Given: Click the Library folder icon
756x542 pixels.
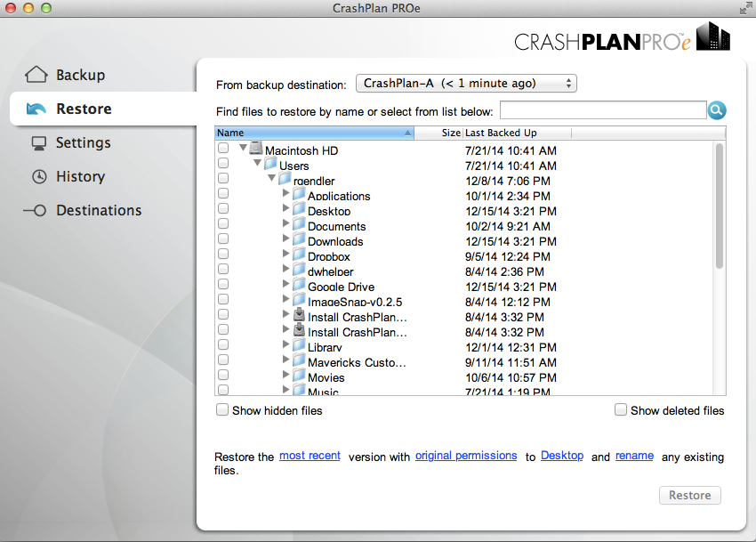Looking at the screenshot, I should click(300, 345).
